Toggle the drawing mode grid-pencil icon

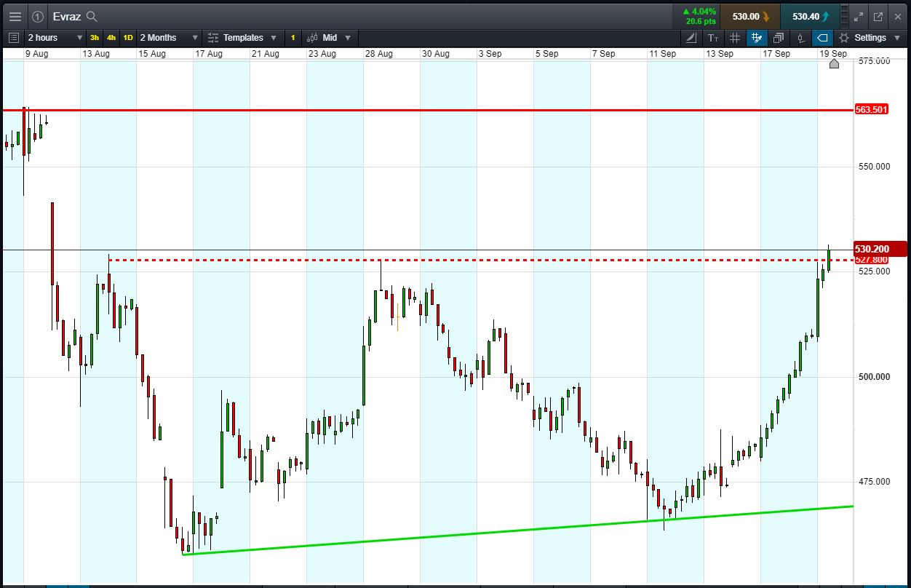(x=757, y=38)
